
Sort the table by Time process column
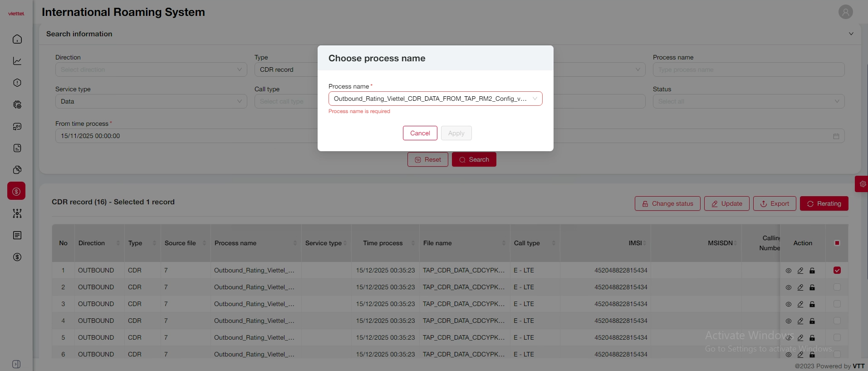[x=413, y=243]
